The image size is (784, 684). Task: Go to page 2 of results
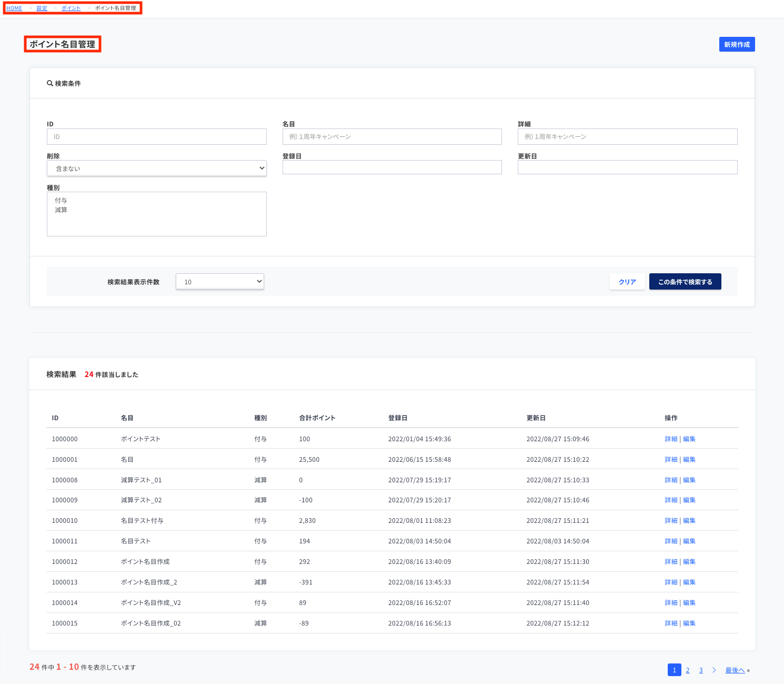688,670
